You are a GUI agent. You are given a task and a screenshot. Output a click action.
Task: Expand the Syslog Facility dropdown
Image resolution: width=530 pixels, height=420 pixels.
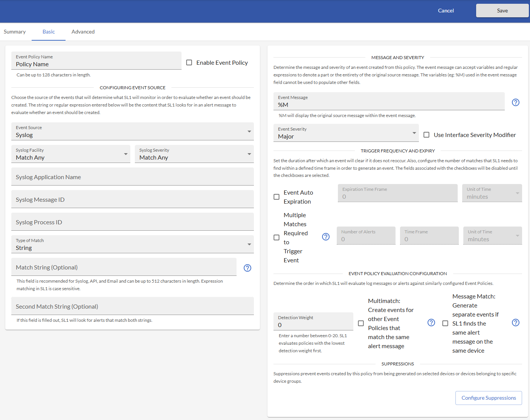[x=70, y=154]
